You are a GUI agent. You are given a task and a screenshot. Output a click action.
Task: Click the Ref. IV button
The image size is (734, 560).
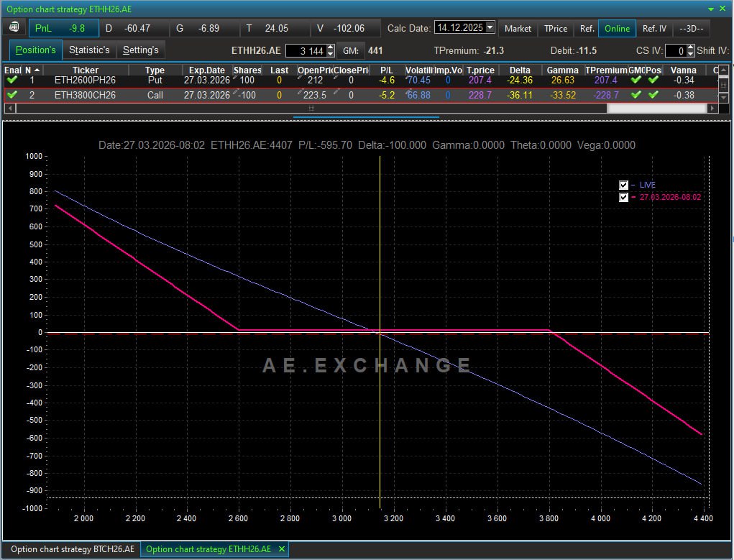point(654,29)
